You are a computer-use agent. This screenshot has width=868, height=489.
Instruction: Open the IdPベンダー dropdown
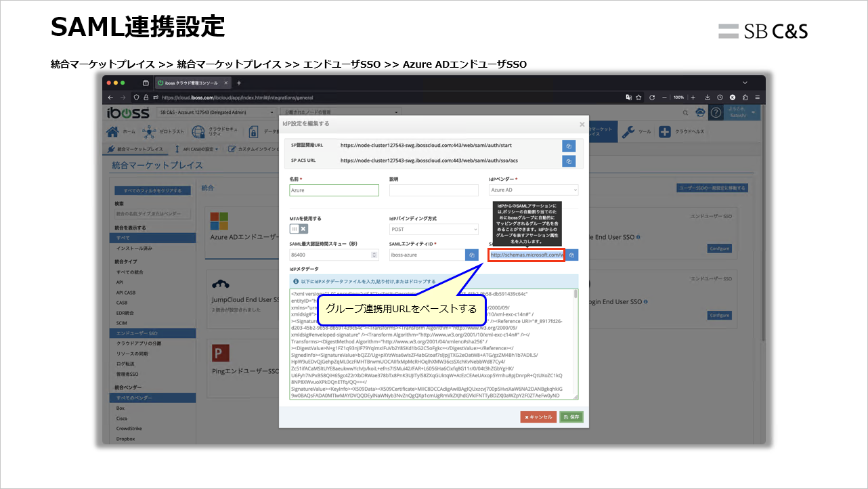point(534,190)
